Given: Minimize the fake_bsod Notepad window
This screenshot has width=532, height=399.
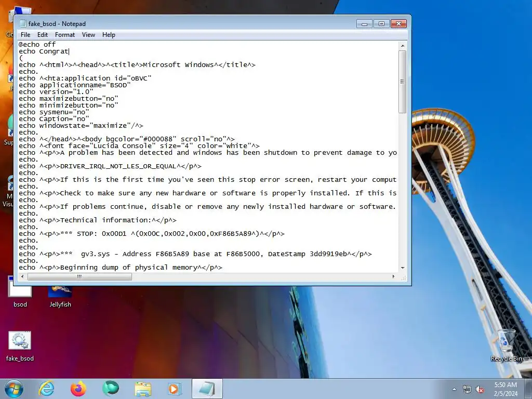Looking at the screenshot, I should point(364,24).
